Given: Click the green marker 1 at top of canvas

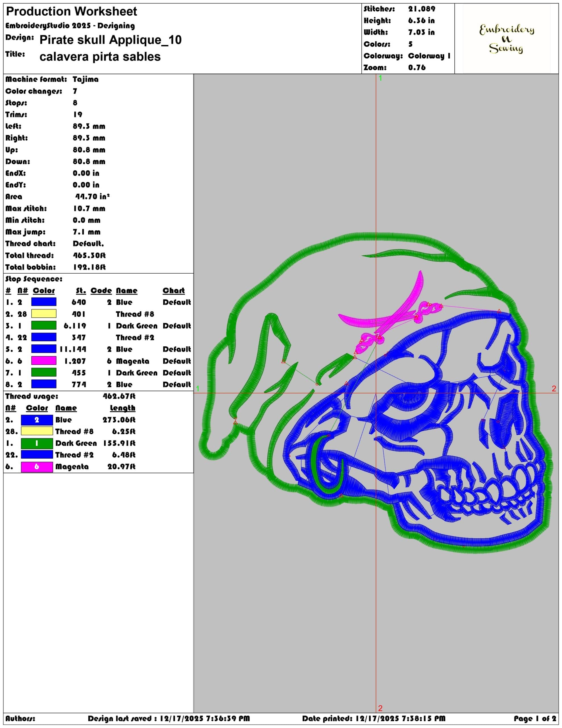Looking at the screenshot, I should click(380, 78).
